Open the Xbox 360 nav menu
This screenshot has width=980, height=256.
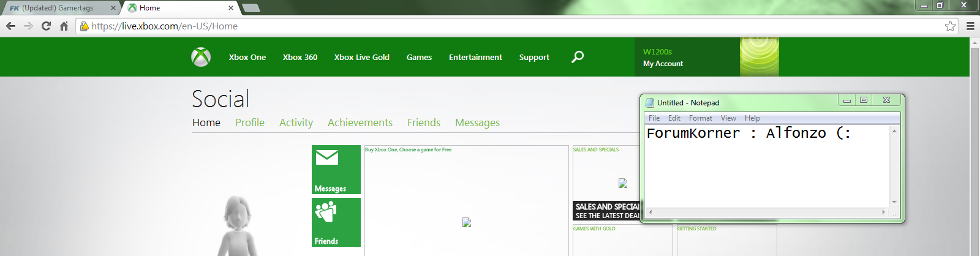point(300,57)
